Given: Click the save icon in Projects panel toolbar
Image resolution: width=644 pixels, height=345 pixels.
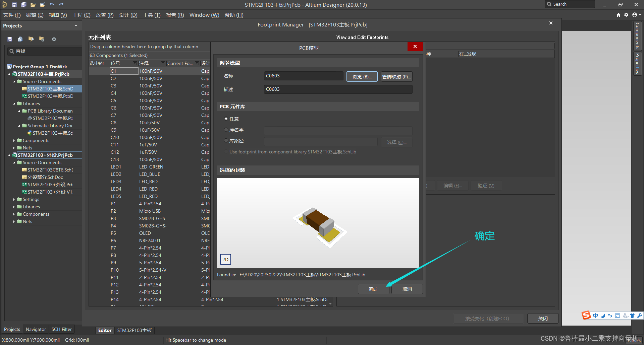Looking at the screenshot, I should tap(10, 39).
